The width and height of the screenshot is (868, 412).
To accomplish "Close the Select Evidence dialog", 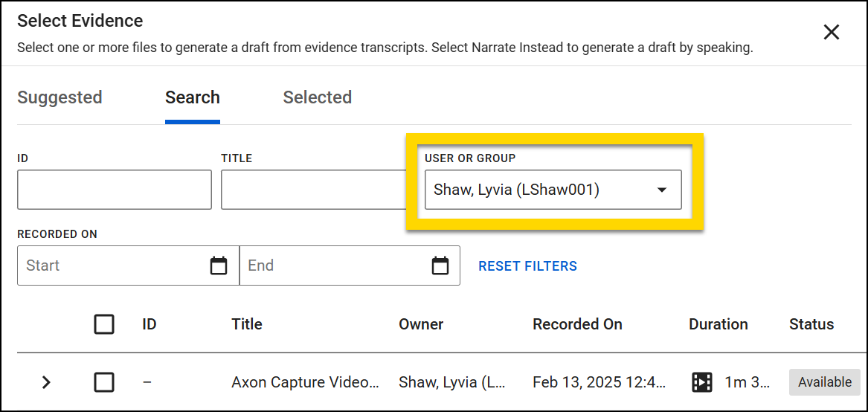I will click(831, 32).
